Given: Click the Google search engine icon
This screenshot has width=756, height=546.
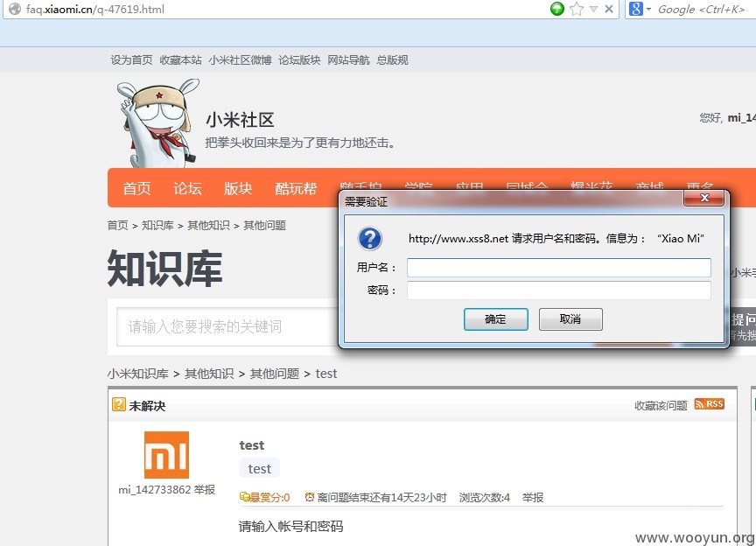Looking at the screenshot, I should click(x=636, y=9).
